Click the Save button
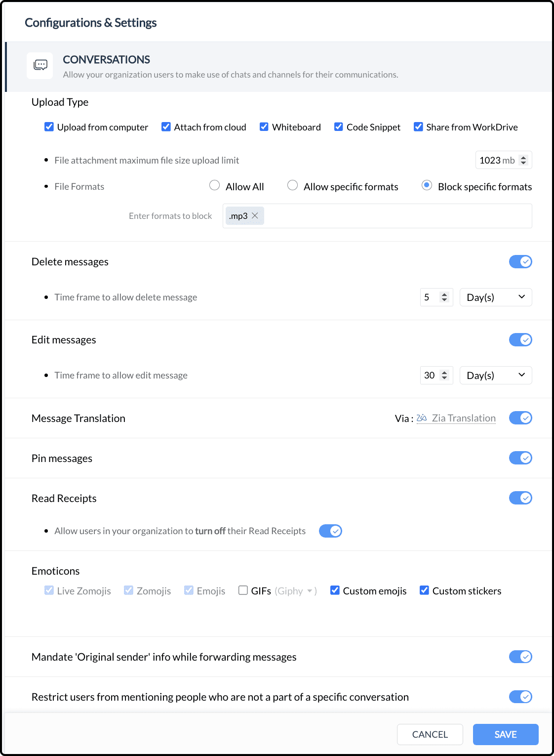The image size is (554, 756). (506, 734)
